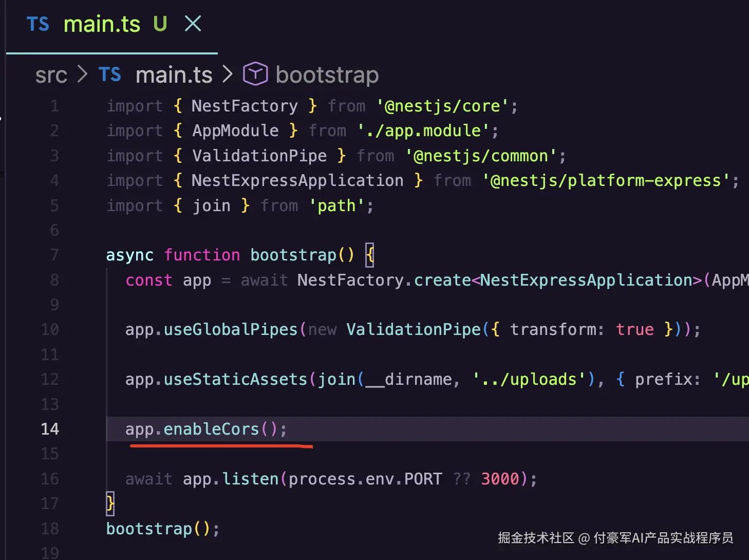Expand the chevron after src breadcrumb
The height and width of the screenshot is (560, 749).
coord(82,74)
